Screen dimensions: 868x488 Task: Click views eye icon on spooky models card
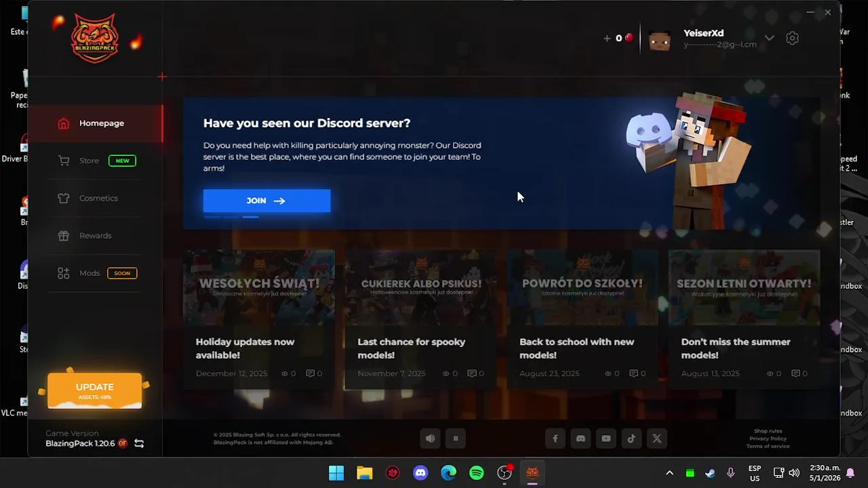point(447,373)
